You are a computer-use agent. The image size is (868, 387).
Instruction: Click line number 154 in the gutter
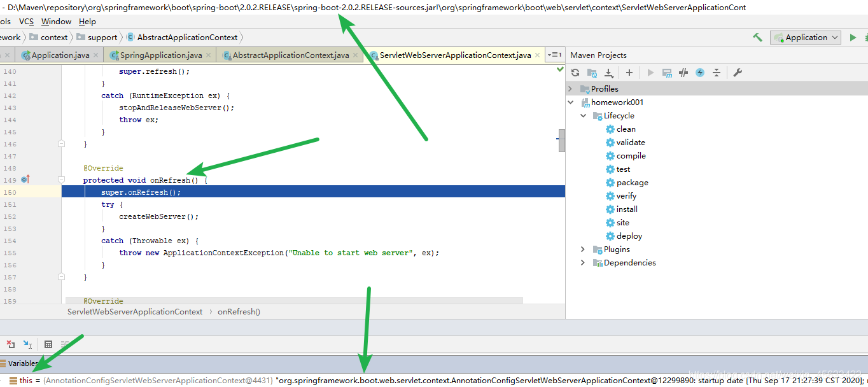10,241
